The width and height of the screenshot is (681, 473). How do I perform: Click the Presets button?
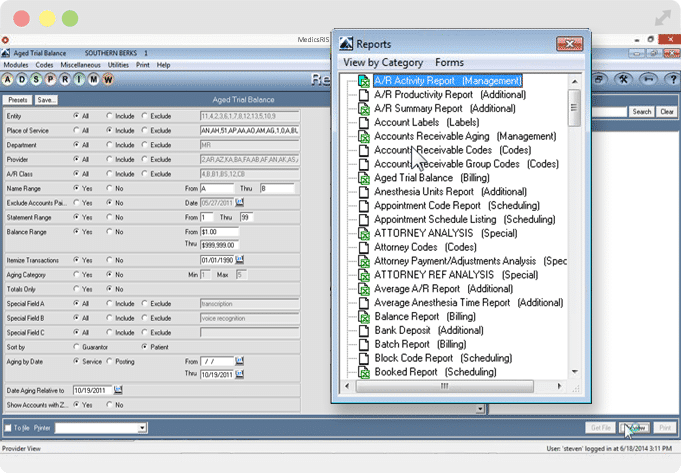tap(17, 100)
